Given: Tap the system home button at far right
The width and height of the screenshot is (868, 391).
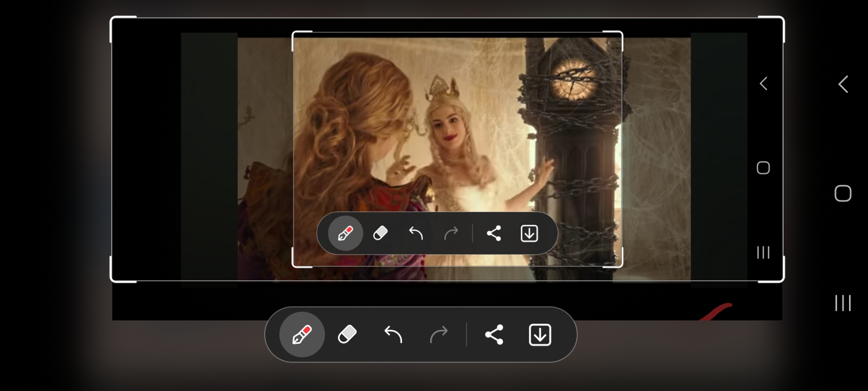Looking at the screenshot, I should (843, 193).
